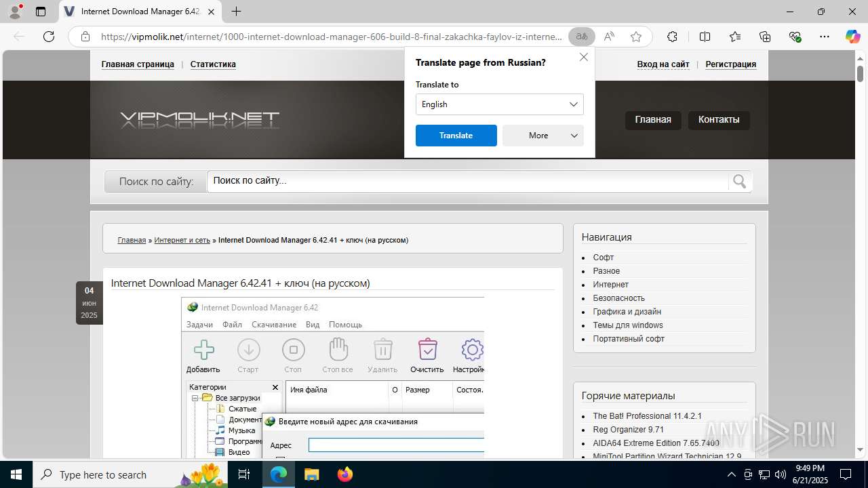Click the taskbar search box
The image size is (868, 488).
[130, 474]
